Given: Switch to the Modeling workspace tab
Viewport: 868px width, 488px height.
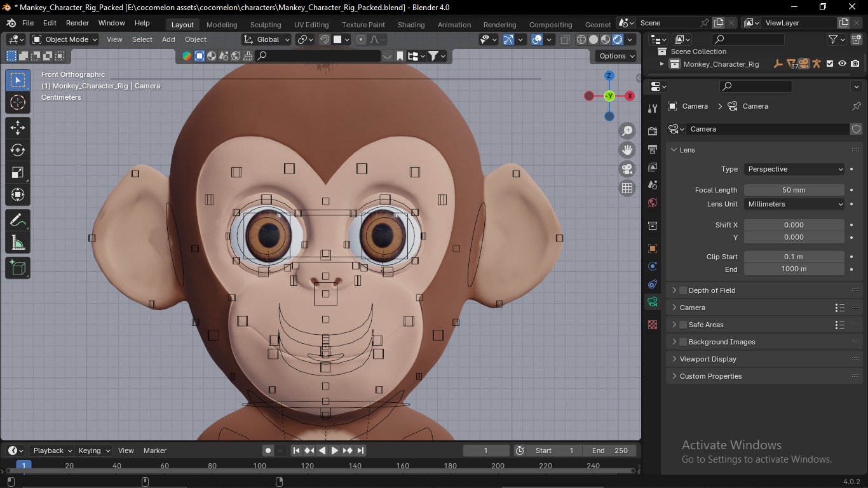Looking at the screenshot, I should coord(222,25).
